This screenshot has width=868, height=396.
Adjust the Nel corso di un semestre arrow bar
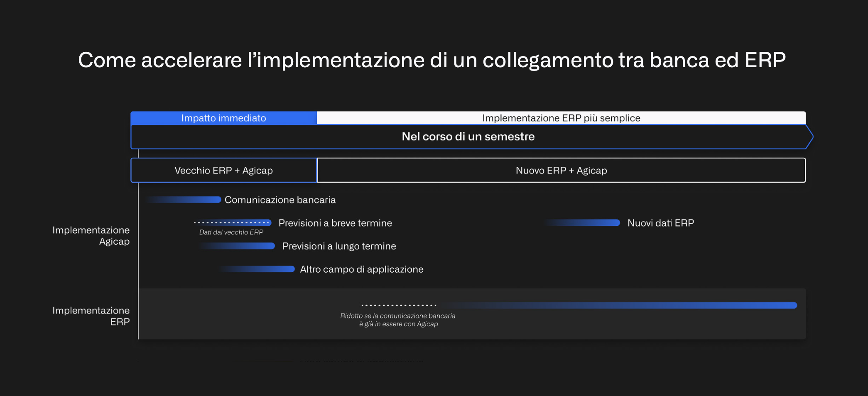pos(468,136)
